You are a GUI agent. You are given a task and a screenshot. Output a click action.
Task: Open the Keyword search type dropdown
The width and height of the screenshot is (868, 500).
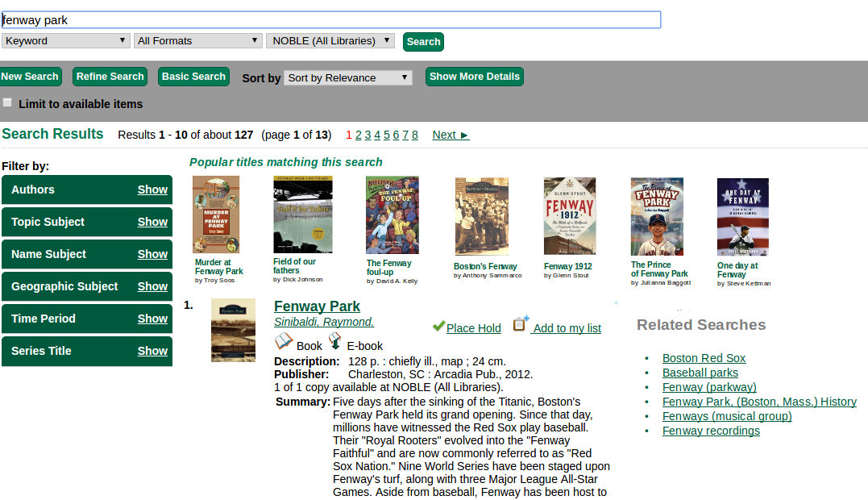pyautogui.click(x=65, y=41)
